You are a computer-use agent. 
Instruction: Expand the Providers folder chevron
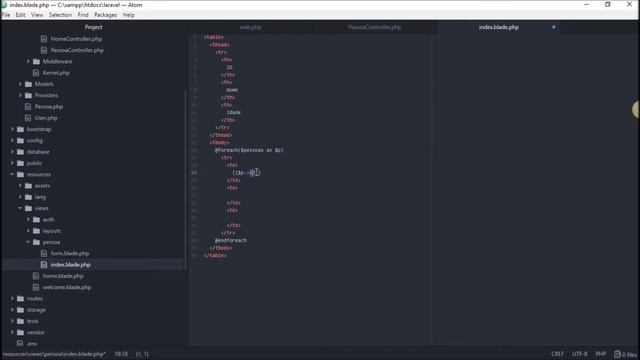click(20, 95)
